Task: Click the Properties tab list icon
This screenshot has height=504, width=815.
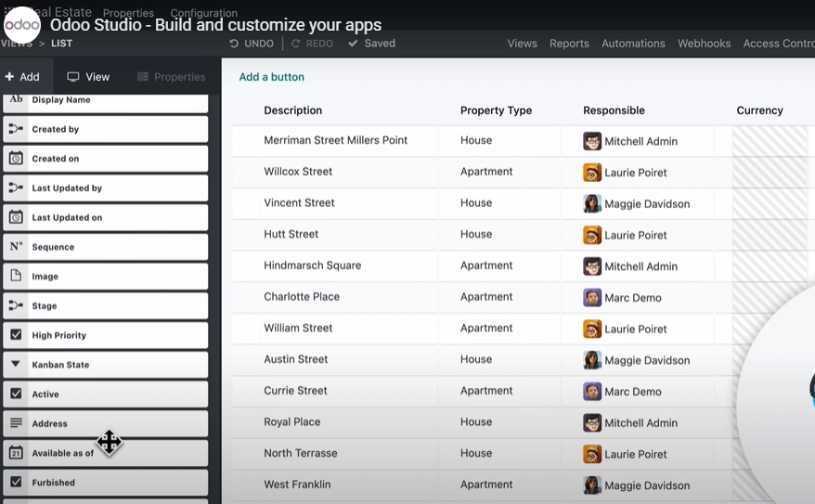Action: coord(142,77)
